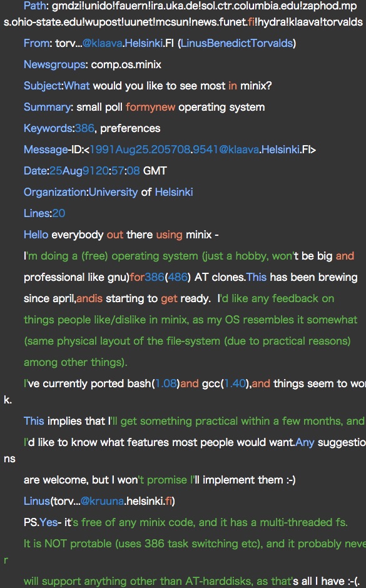This screenshot has height=588, width=366.
Task: Click the word PS. at postscript start
Action: 31,522
